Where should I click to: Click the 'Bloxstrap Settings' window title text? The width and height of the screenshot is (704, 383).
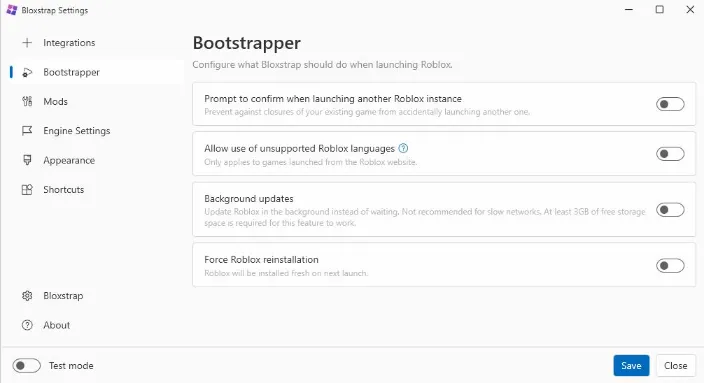[x=55, y=10]
